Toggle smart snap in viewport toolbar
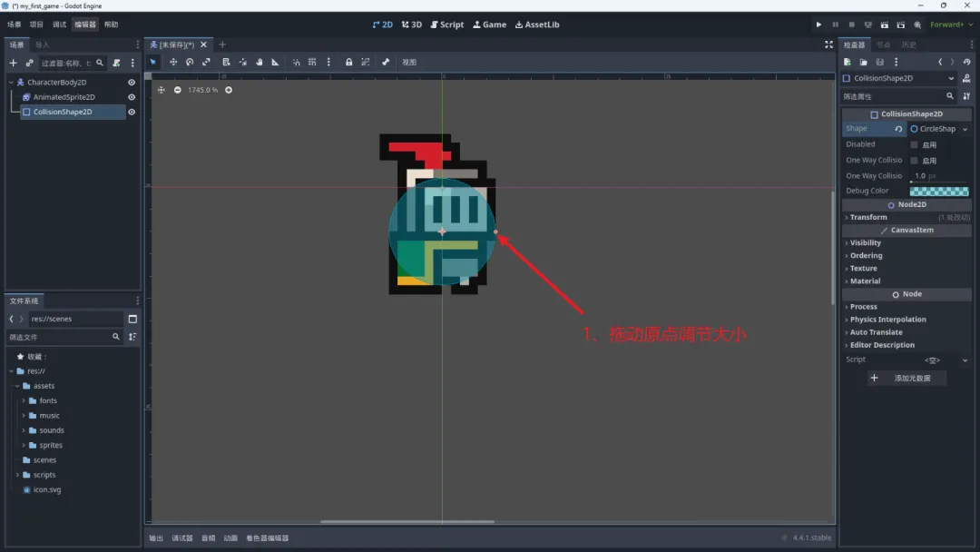Image resolution: width=980 pixels, height=552 pixels. [x=296, y=62]
